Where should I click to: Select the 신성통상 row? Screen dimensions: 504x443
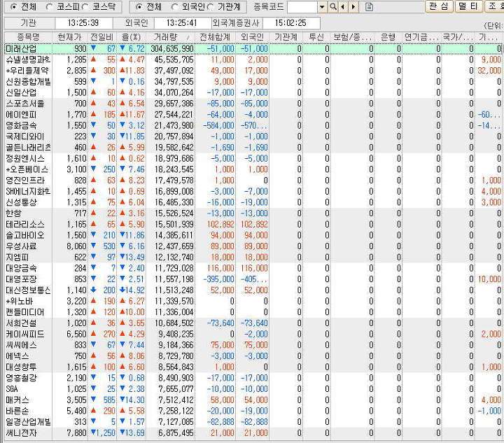point(253,202)
